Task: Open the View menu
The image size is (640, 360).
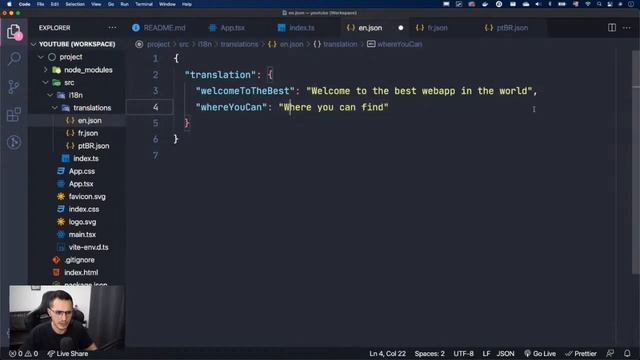Action: coord(96,4)
